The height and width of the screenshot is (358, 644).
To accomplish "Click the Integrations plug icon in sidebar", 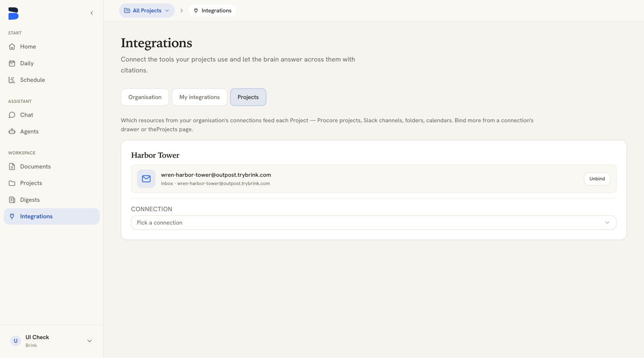I will click(x=12, y=216).
